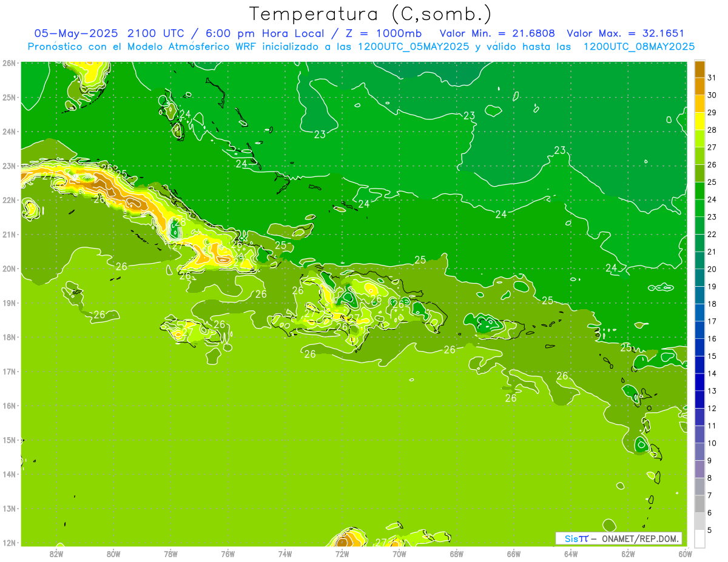Click the '60W' longitude axis label
728x562 pixels.
(x=685, y=554)
